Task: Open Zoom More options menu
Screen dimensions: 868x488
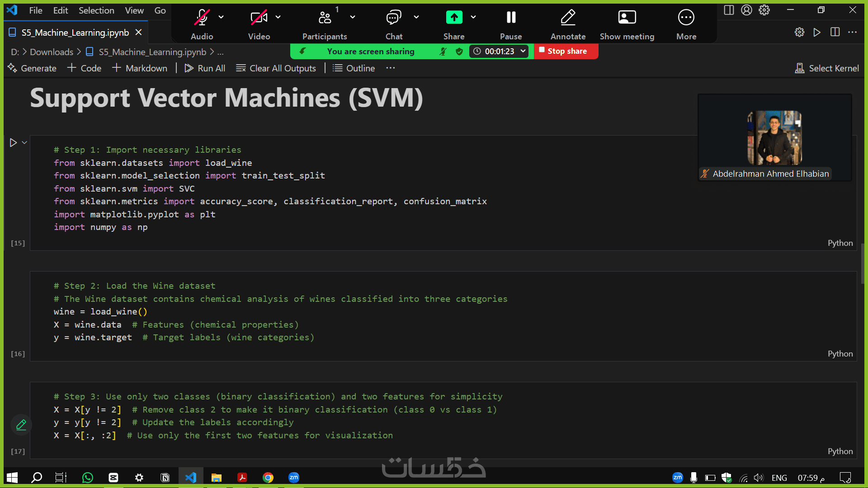Action: coord(686,18)
